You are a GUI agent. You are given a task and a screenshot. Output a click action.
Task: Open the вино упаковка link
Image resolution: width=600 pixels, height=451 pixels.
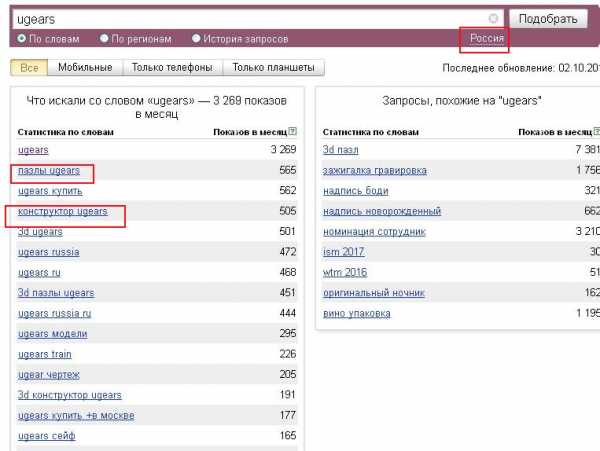(x=357, y=313)
